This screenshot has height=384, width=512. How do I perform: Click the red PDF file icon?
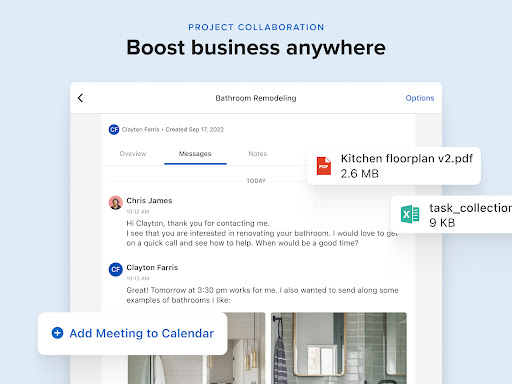324,166
